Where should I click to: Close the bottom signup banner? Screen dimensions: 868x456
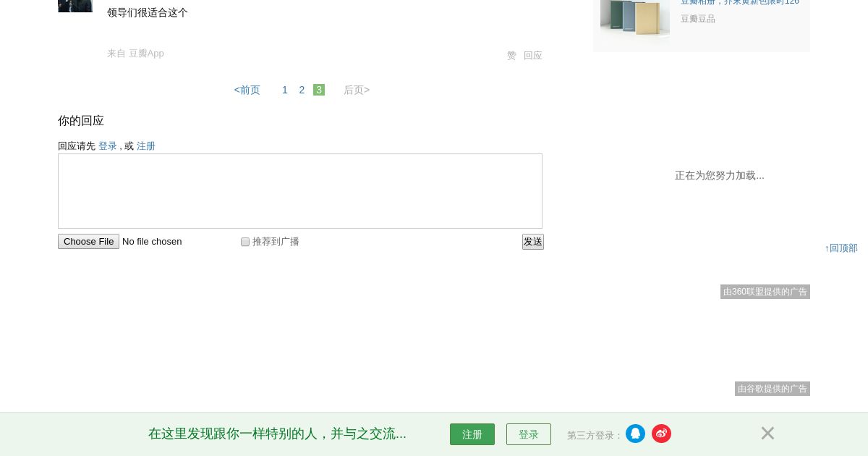[x=767, y=433]
